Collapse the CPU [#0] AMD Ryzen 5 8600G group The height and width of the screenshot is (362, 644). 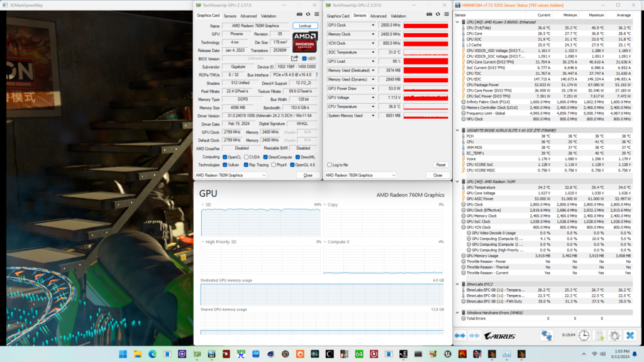[x=458, y=22]
